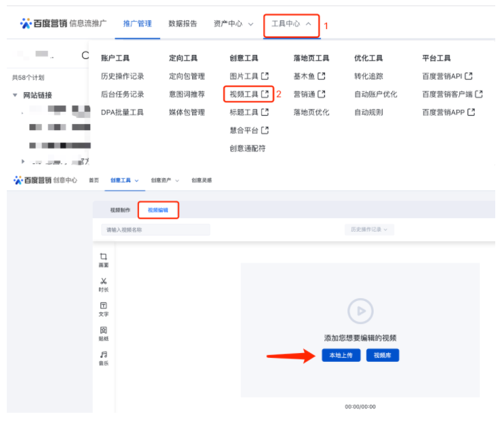Open 意图词推荐 menu entry
Viewport: 500px width, 448px height.
click(187, 94)
